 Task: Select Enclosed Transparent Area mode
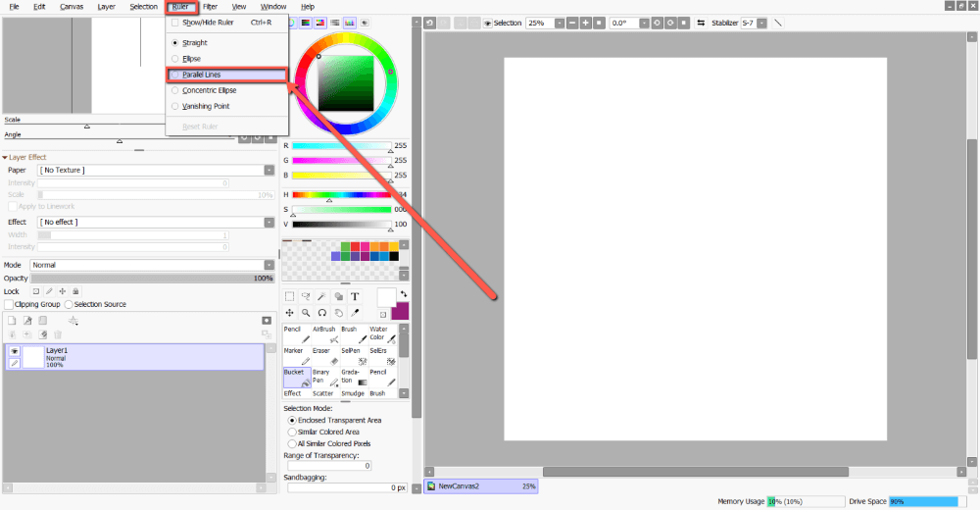click(x=292, y=421)
